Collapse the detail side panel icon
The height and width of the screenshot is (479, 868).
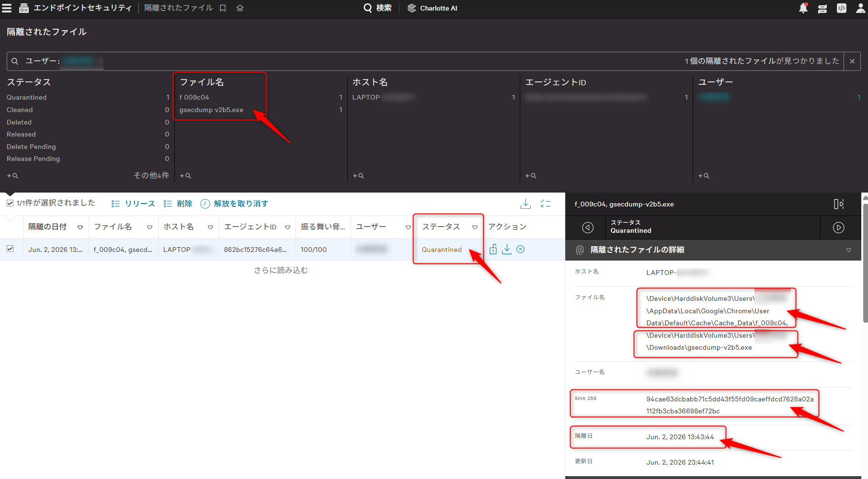click(839, 204)
